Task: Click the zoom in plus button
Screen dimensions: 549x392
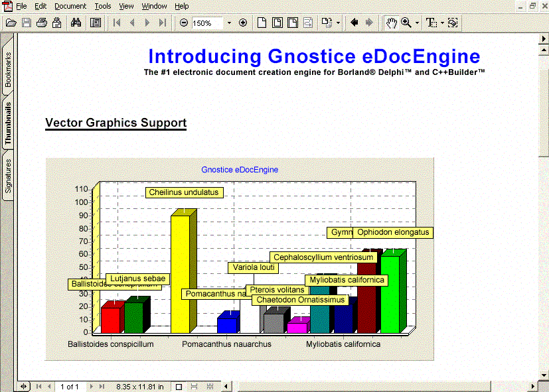Action: tap(242, 23)
